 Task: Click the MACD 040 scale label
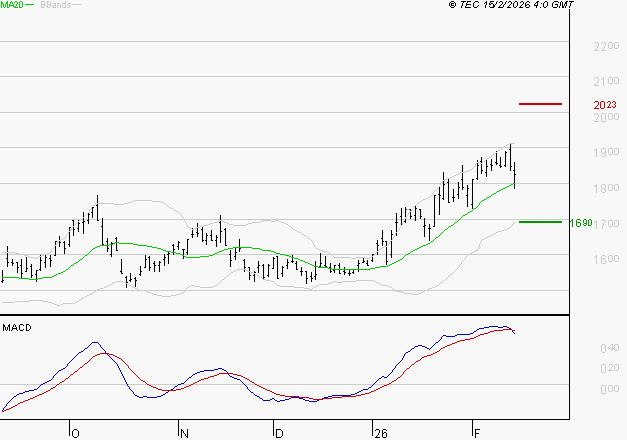pos(610,348)
